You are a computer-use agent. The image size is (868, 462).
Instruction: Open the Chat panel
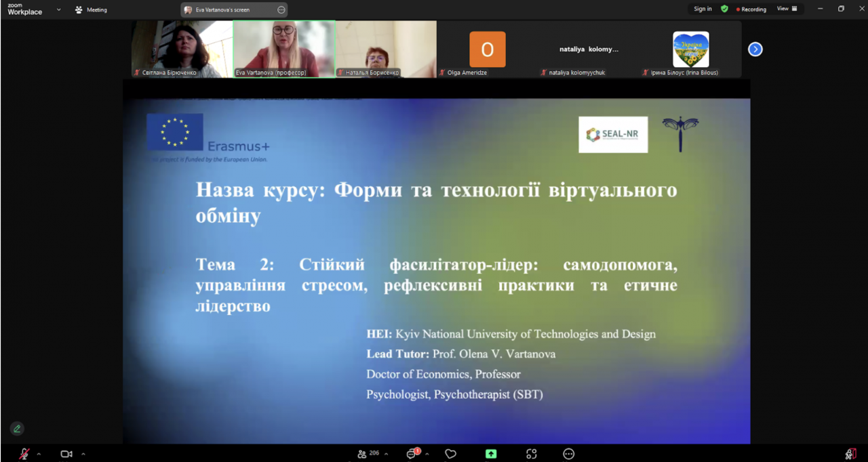(x=412, y=454)
